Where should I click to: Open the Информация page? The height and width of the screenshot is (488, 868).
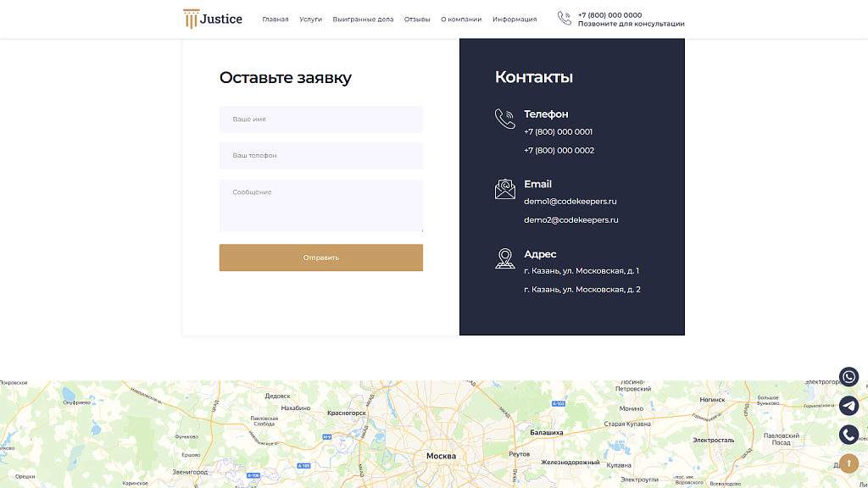[x=514, y=19]
